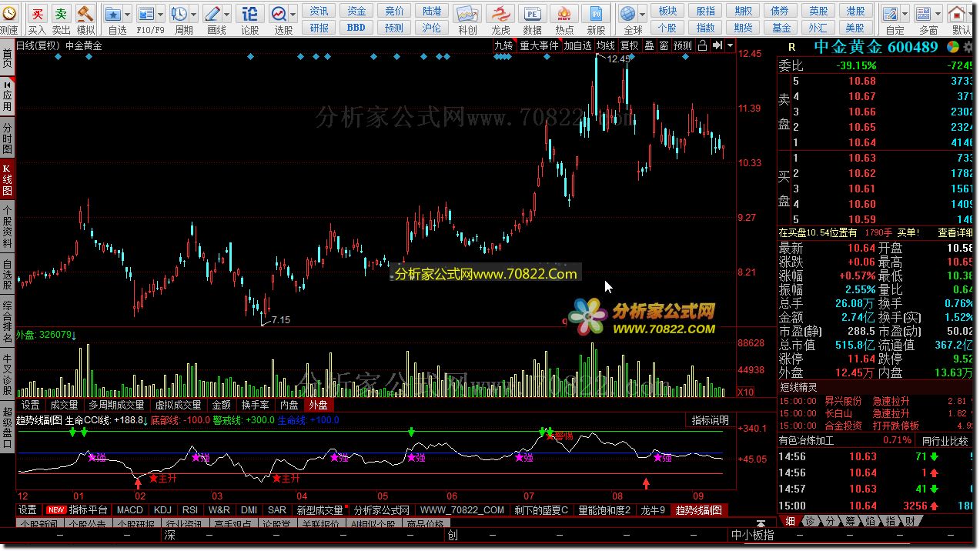Viewport: 980px width, 551px height.
Task: Select the 外盘 volume tab
Action: coord(318,404)
